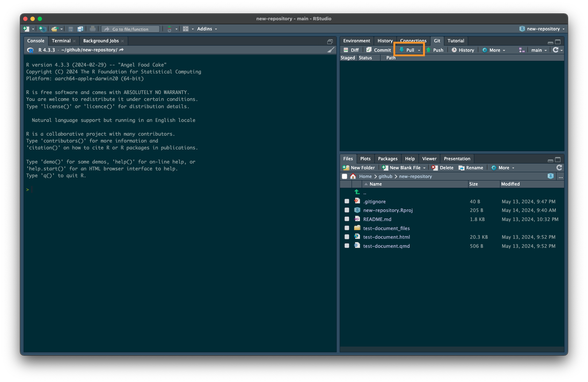Click the Commit button

coord(379,50)
